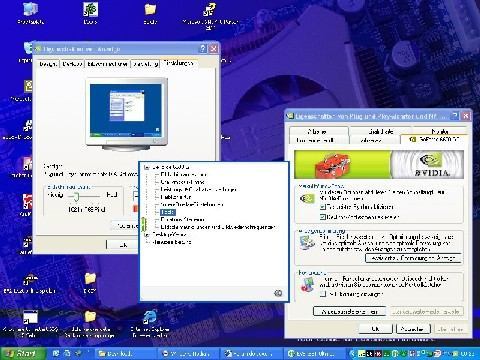This screenshot has width=480, height=360.
Task: Click the second quick launch icon on the taskbar
Action: (67, 353)
